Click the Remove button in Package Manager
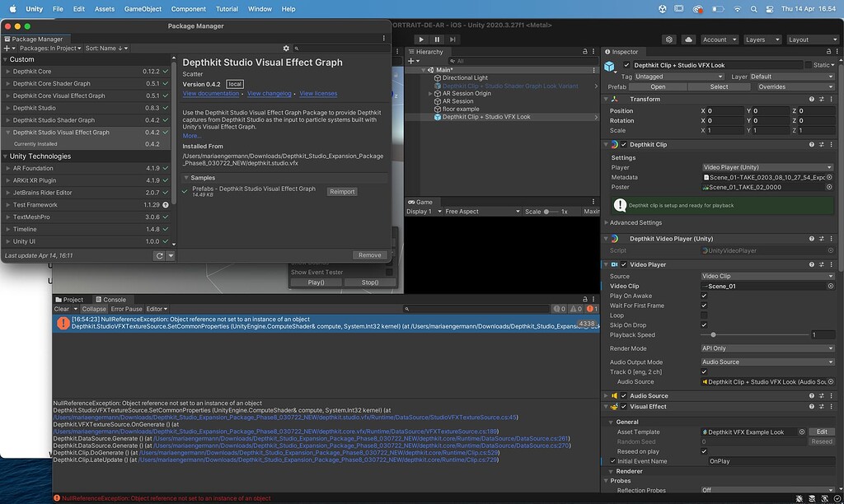844x504 pixels. pos(369,254)
